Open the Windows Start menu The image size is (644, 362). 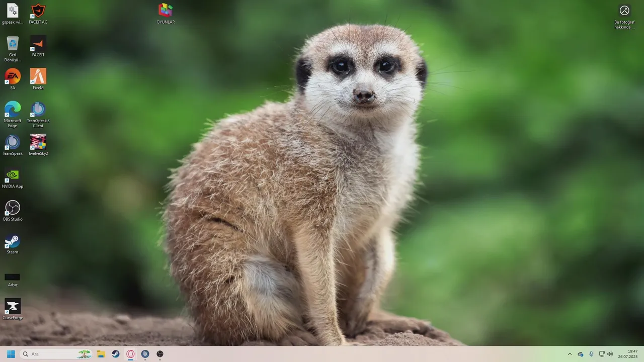pos(11,354)
